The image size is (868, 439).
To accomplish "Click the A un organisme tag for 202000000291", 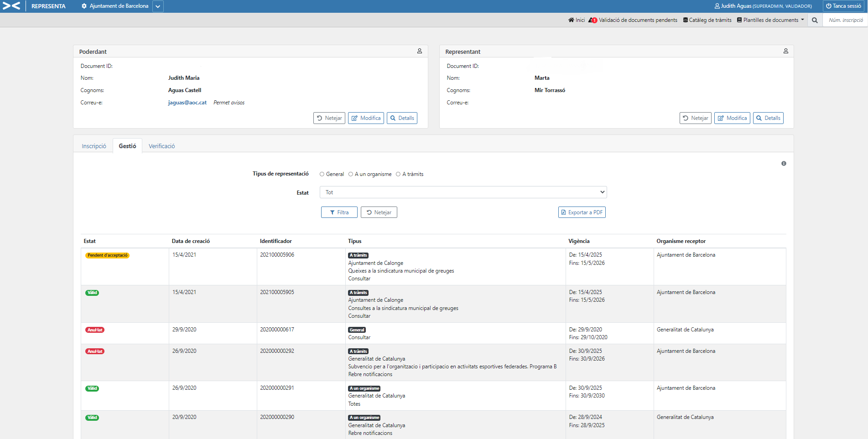I will pyautogui.click(x=364, y=388).
